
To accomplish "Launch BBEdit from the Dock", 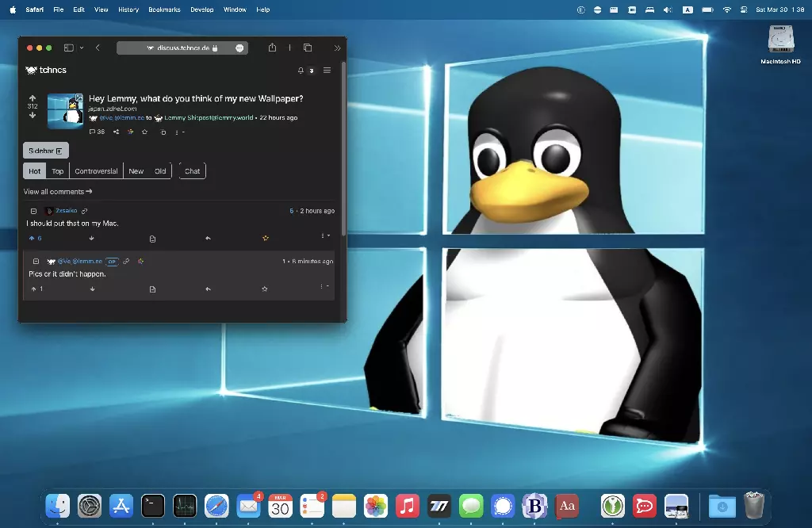I will (x=535, y=506).
